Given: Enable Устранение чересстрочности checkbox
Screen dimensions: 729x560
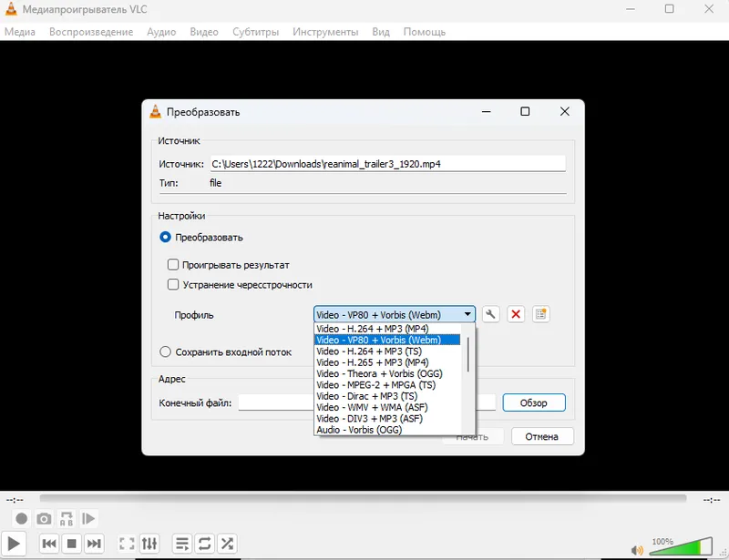Looking at the screenshot, I should (x=173, y=284).
